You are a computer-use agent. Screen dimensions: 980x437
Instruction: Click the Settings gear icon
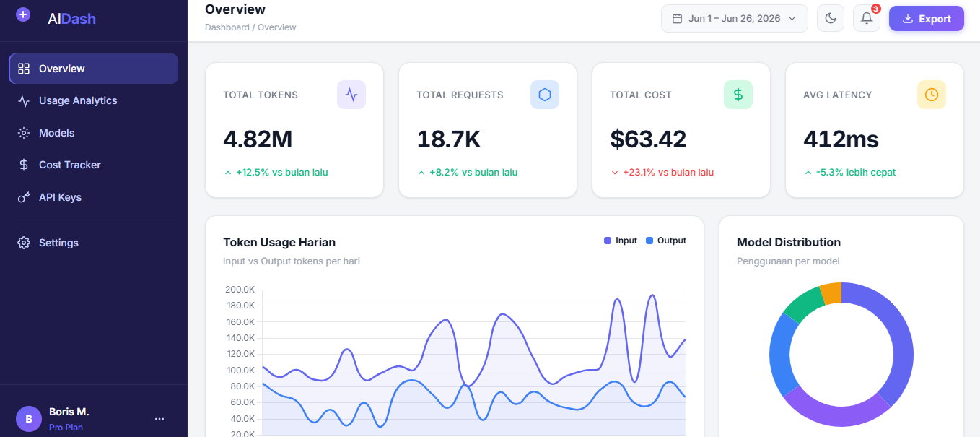coord(24,243)
